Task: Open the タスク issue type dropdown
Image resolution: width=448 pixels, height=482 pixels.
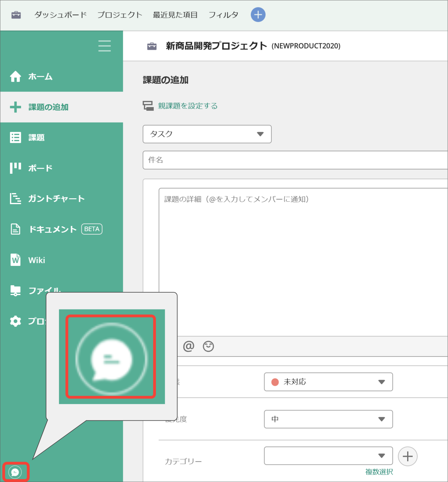Action: (207, 134)
